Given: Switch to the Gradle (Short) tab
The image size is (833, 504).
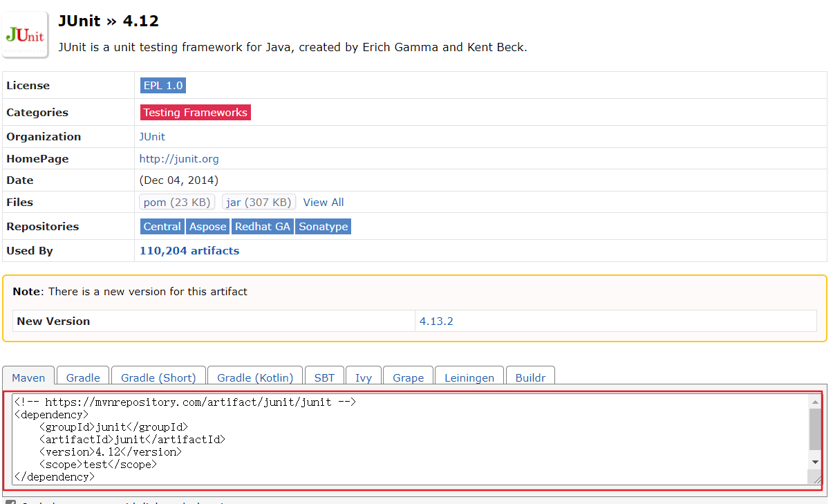Looking at the screenshot, I should pyautogui.click(x=158, y=377).
